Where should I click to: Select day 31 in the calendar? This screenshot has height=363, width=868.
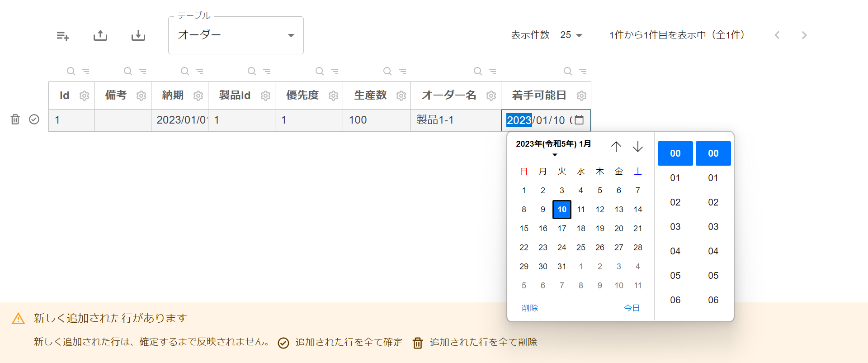[562, 267]
